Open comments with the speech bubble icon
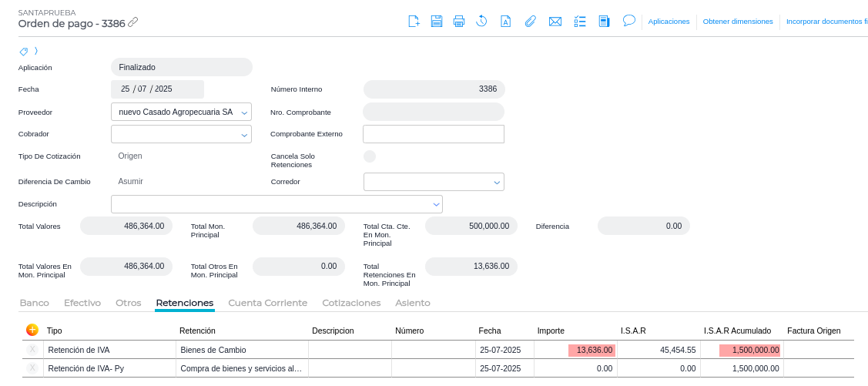This screenshot has height=386, width=868. click(629, 21)
